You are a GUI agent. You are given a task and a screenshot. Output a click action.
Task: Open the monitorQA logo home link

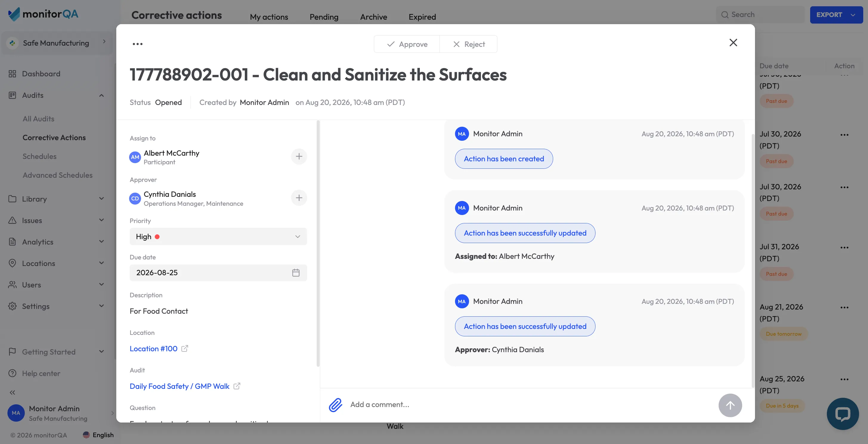pos(43,14)
